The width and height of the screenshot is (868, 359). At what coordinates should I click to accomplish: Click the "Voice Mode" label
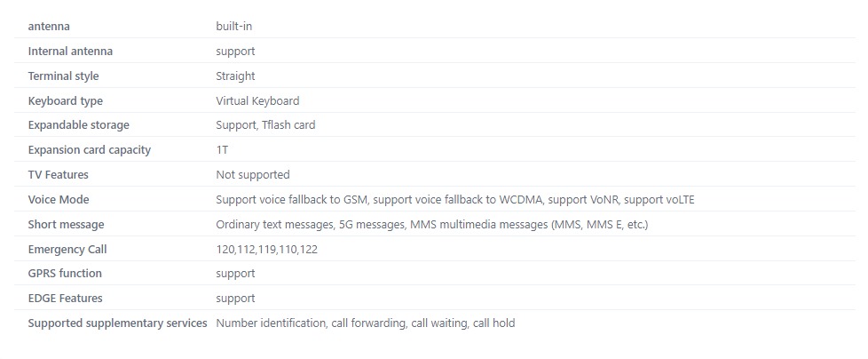point(59,200)
